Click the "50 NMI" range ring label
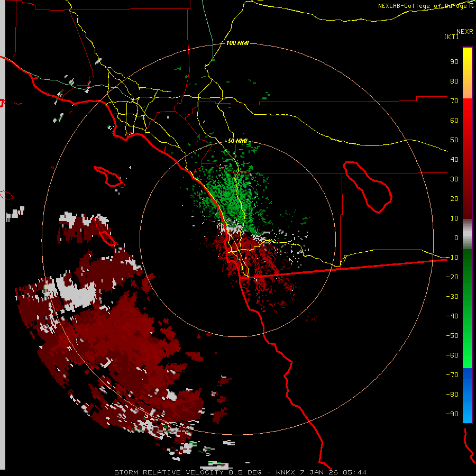The width and height of the screenshot is (476, 476). pyautogui.click(x=237, y=141)
